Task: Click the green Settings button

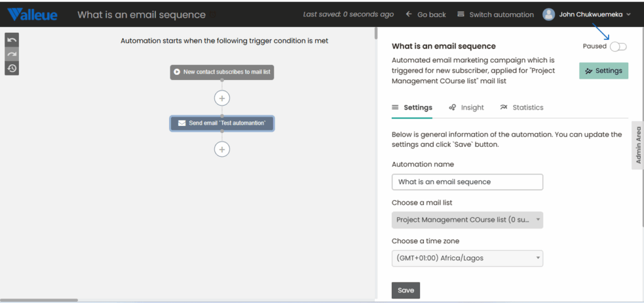Action: point(604,71)
